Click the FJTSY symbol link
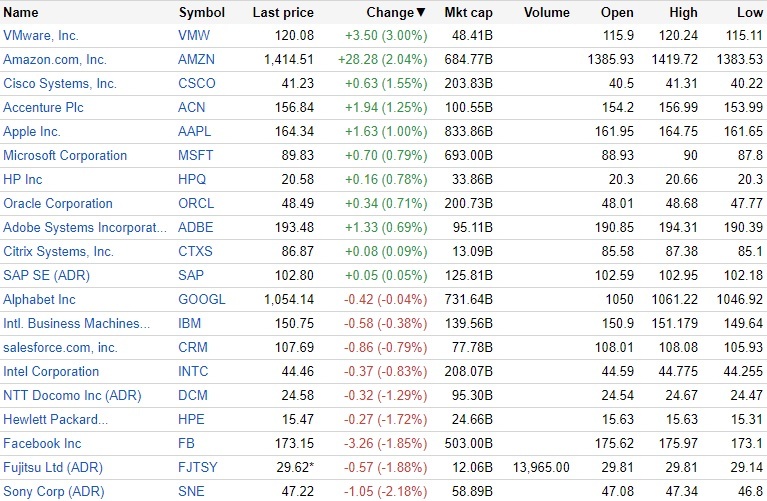Image resolution: width=767 pixels, height=501 pixels. pyautogui.click(x=198, y=468)
